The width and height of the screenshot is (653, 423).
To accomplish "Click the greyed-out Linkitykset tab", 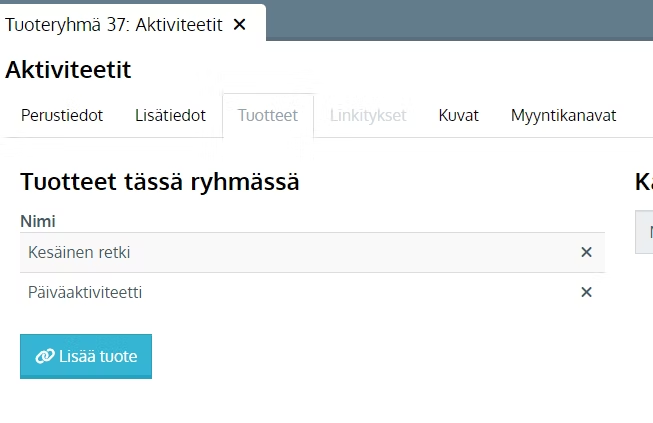I will tap(368, 115).
